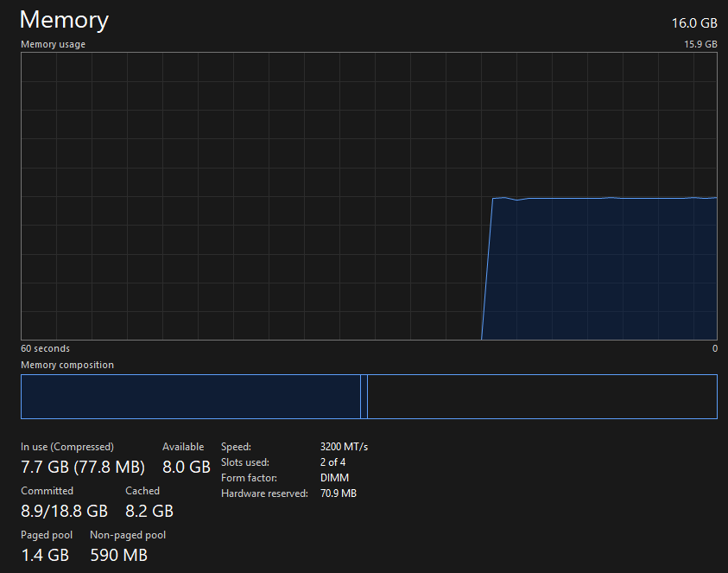This screenshot has height=573, width=728.
Task: Select the 2 of 4 slots value
Action: tap(332, 462)
